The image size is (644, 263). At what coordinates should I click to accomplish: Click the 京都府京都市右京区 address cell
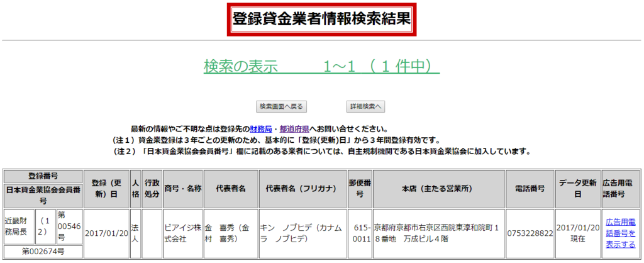(x=439, y=233)
